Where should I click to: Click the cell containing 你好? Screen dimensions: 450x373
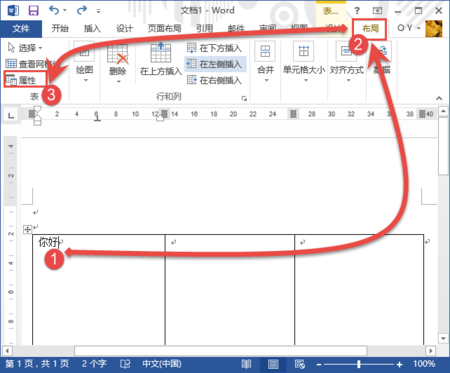pos(99,289)
